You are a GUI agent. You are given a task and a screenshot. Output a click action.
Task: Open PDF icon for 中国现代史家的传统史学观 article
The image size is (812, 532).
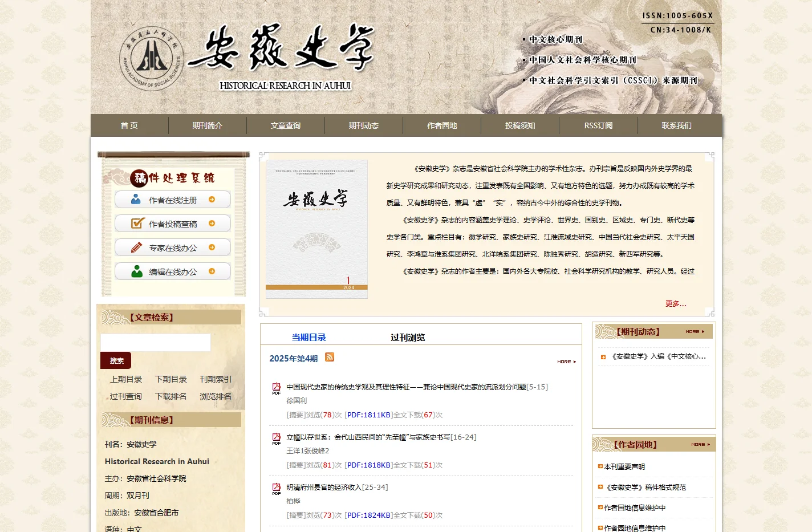coord(277,389)
